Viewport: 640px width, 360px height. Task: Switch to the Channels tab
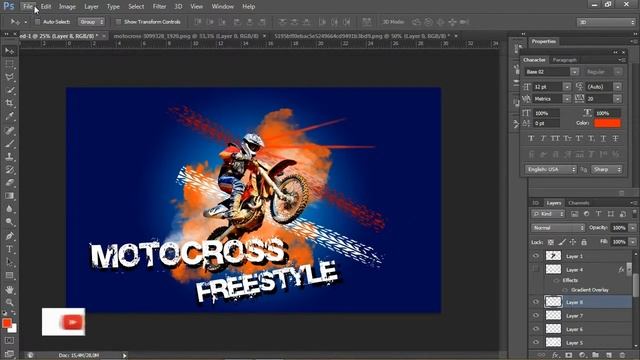579,203
